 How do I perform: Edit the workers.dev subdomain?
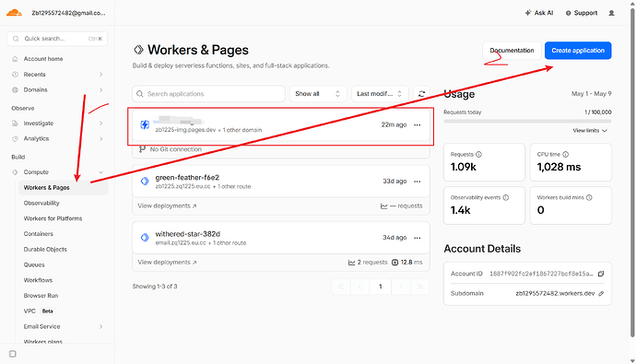tap(601, 293)
